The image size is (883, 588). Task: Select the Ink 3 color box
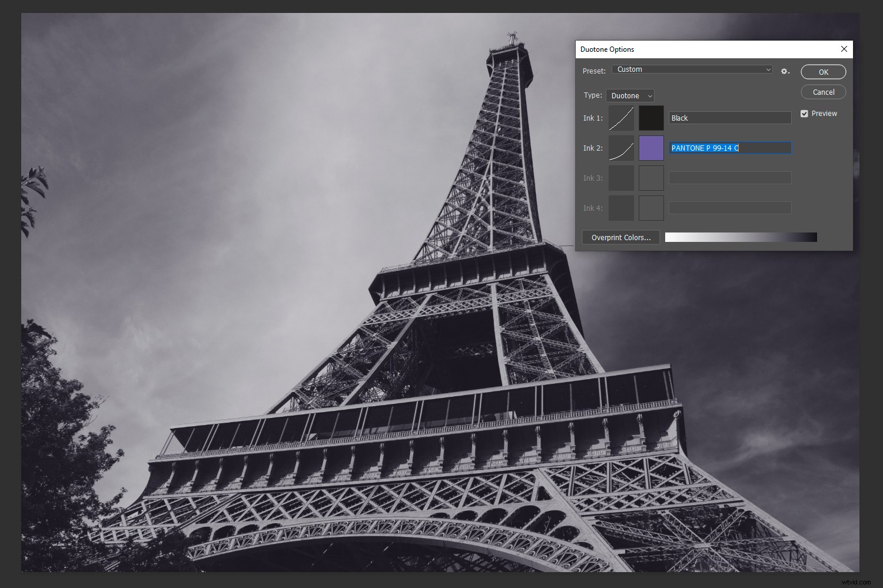(651, 178)
